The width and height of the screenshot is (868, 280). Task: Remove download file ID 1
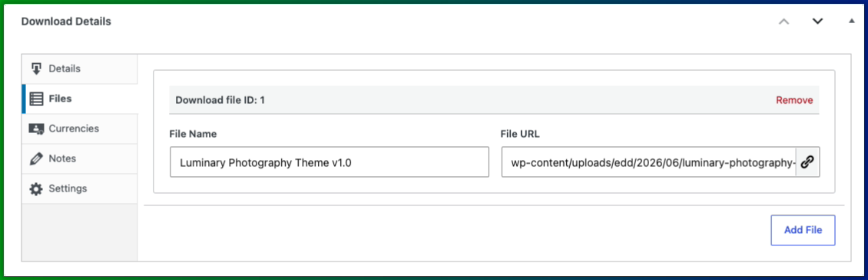pos(794,100)
